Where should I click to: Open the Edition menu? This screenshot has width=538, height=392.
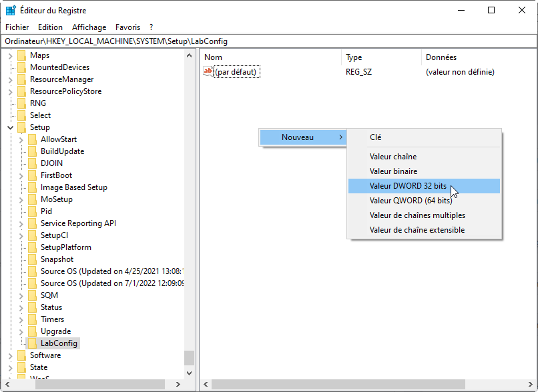(x=50, y=27)
